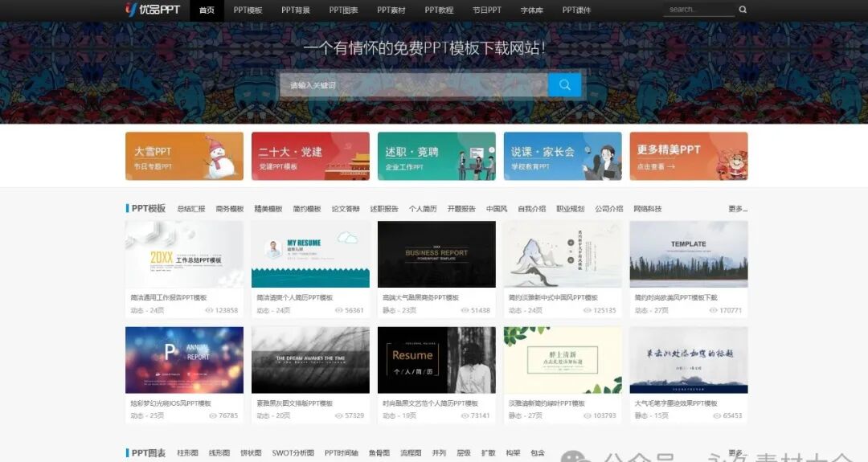This screenshot has height=462, width=868.
Task: Click 更多 link in PPT模板 section
Action: (x=738, y=209)
